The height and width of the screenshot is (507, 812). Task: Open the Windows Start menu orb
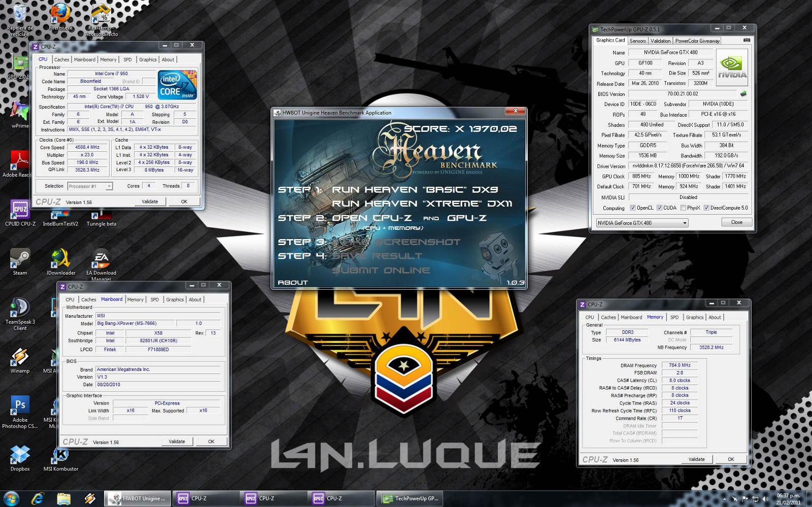point(11,498)
